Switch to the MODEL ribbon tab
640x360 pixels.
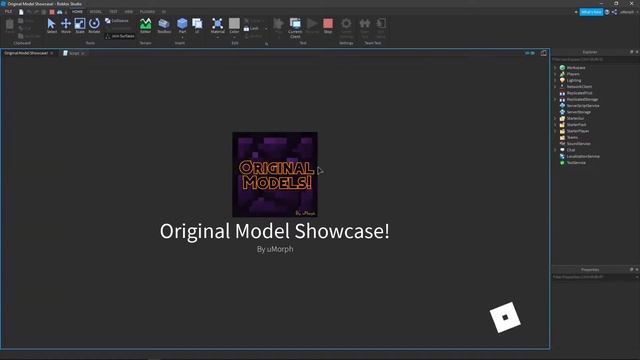(x=96, y=12)
